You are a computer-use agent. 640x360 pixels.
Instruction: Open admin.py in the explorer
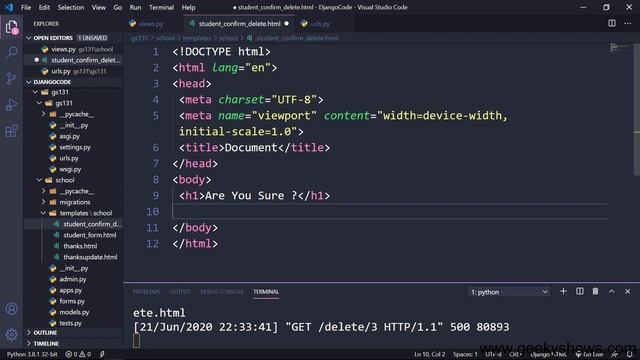(x=73, y=279)
